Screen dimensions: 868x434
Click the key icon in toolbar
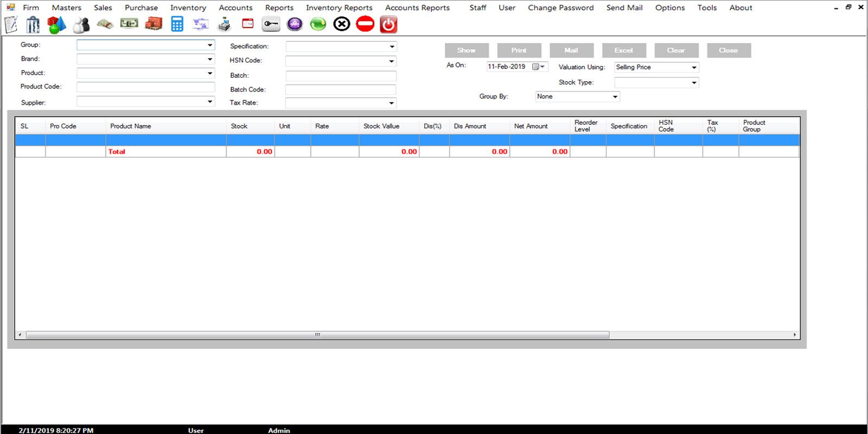(271, 24)
